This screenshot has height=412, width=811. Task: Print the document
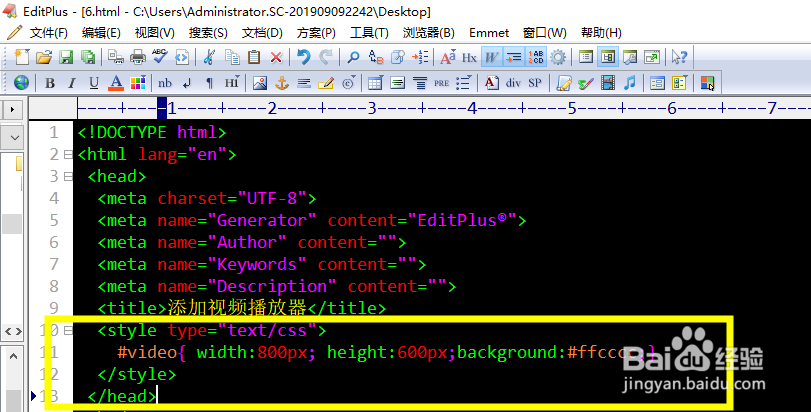click(x=138, y=56)
